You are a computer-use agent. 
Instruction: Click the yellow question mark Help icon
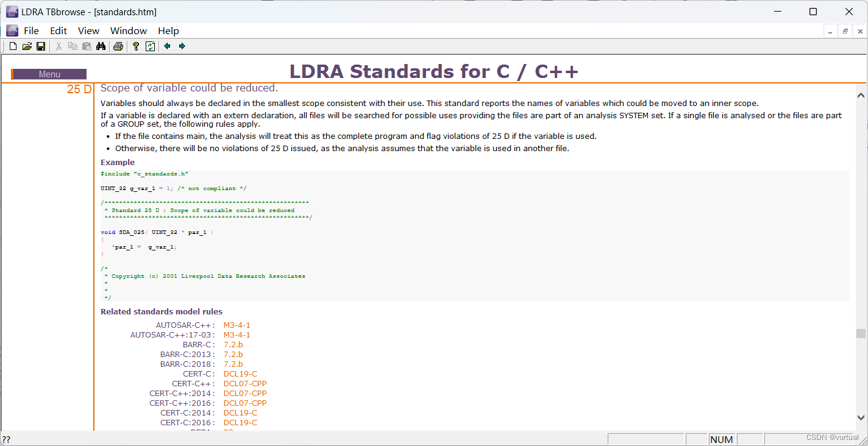(136, 46)
